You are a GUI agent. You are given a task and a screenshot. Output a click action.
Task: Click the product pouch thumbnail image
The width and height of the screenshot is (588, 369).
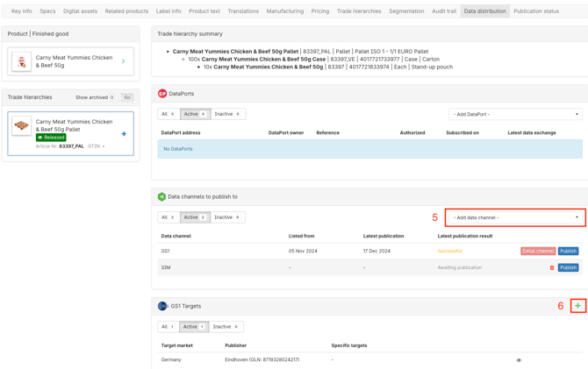tap(22, 61)
